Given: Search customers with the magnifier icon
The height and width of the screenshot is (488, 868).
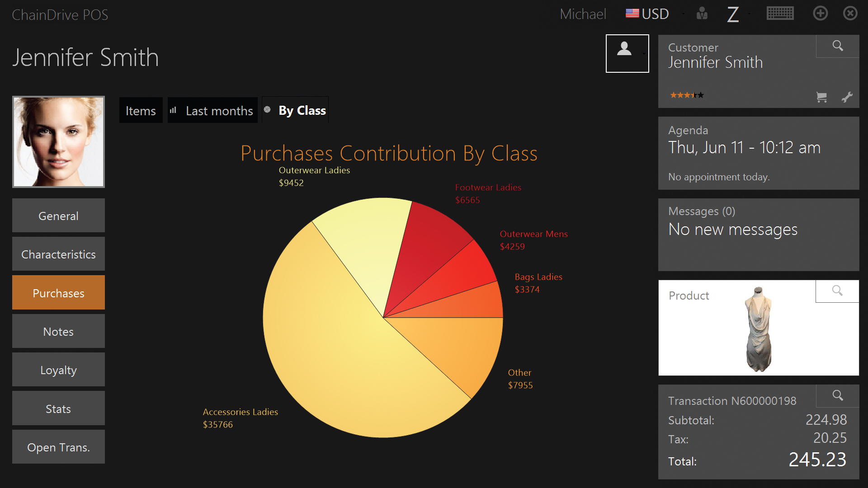Looking at the screenshot, I should click(x=837, y=46).
